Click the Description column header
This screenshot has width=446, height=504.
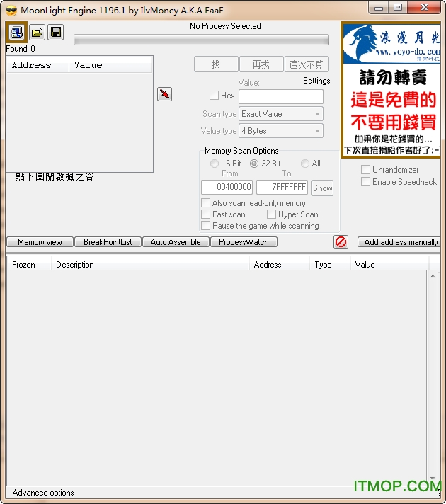[x=75, y=265]
